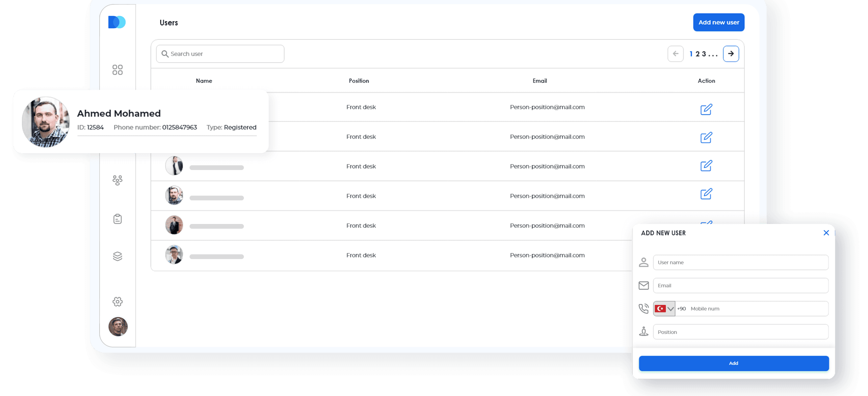
Task: Open the dashboard grid icon in sidebar
Action: click(117, 70)
